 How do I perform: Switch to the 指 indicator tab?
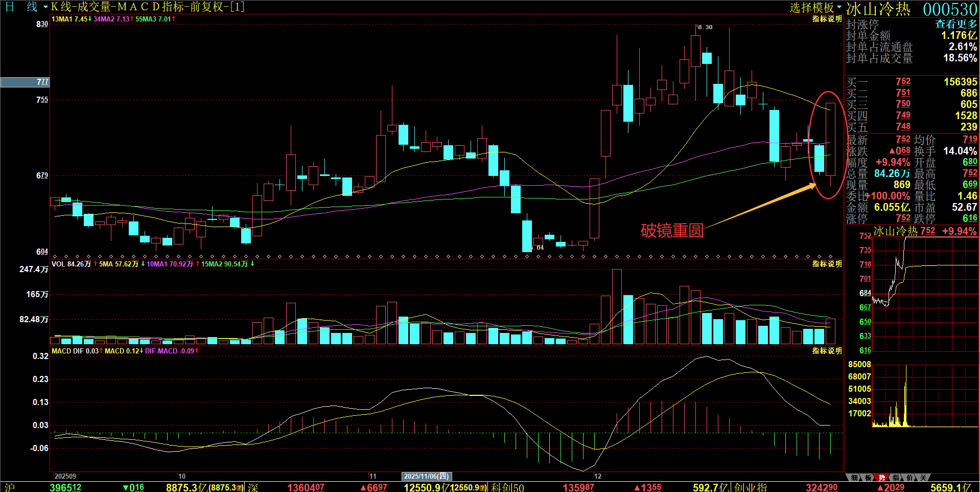coord(895,478)
